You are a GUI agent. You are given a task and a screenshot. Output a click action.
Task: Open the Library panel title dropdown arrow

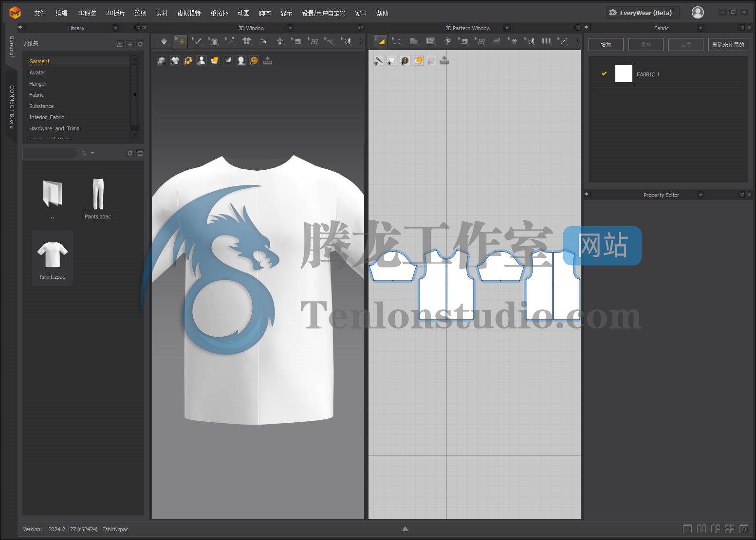[115, 28]
